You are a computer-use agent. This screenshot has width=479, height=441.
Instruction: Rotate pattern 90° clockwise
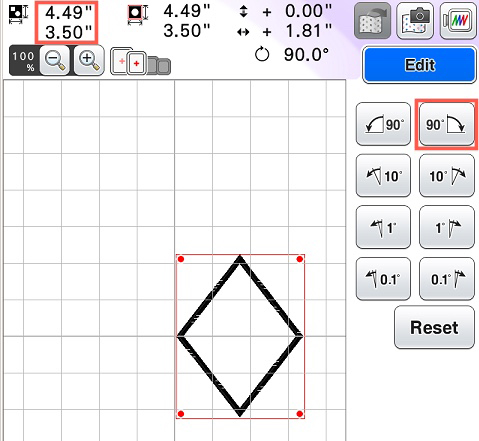tap(447, 124)
